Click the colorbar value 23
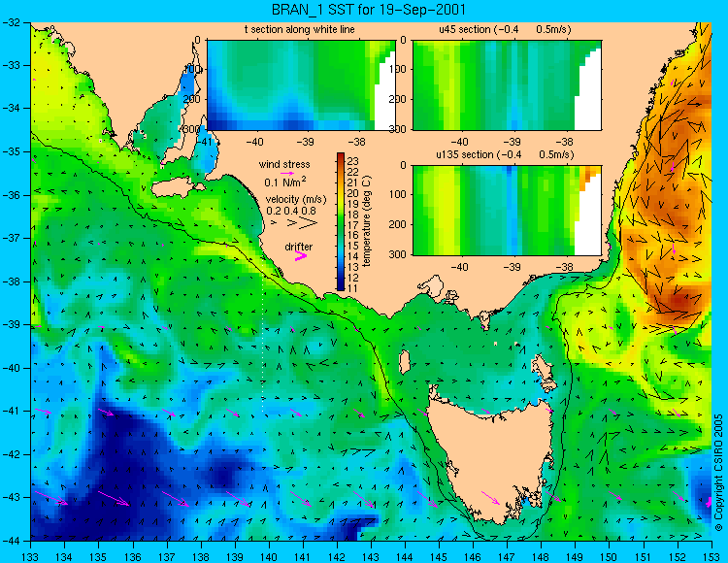This screenshot has height=563, width=728. 353,160
